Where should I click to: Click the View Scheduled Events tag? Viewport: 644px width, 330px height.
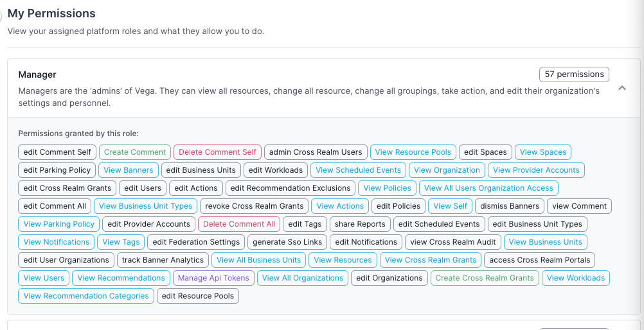click(x=358, y=170)
